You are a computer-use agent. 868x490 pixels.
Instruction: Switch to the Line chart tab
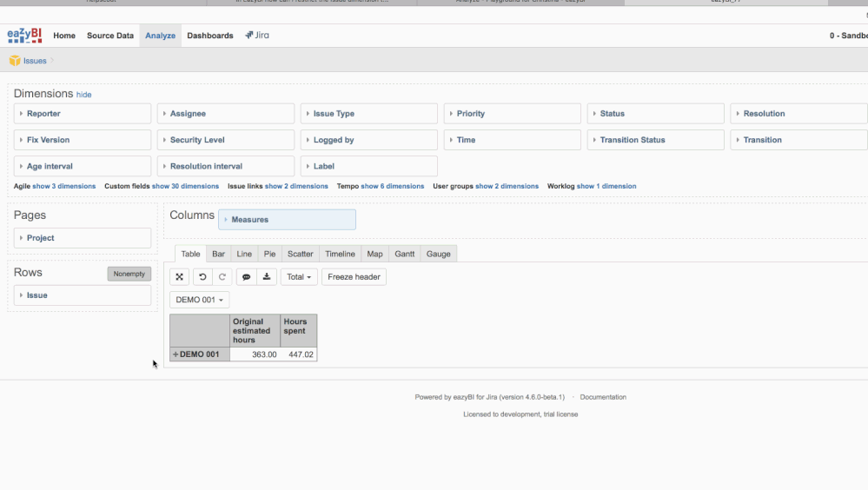pos(244,254)
